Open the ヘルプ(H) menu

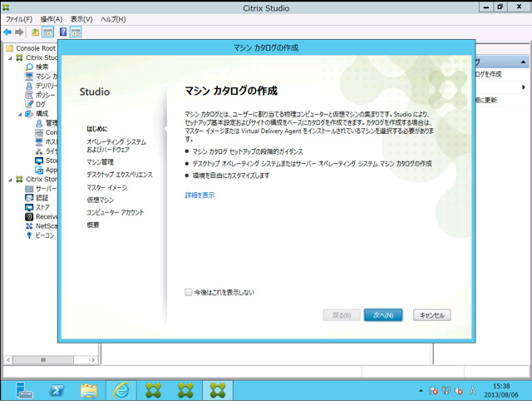pos(113,19)
